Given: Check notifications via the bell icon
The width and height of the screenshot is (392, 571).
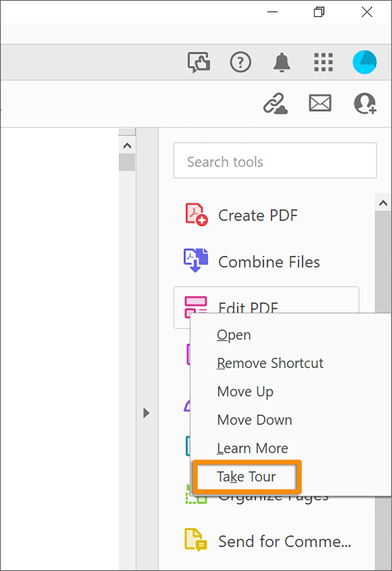Looking at the screenshot, I should (x=282, y=62).
